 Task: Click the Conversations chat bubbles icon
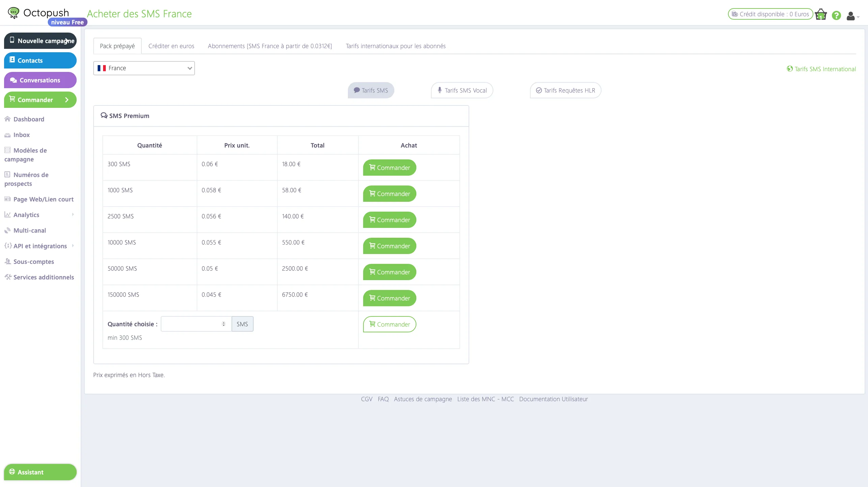pos(14,80)
